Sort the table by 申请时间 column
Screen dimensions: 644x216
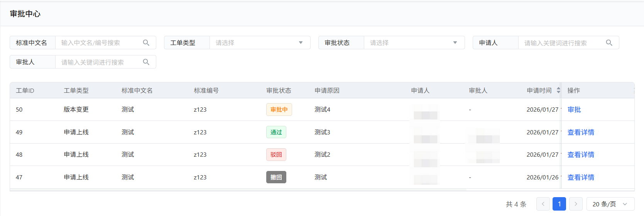tap(558, 90)
